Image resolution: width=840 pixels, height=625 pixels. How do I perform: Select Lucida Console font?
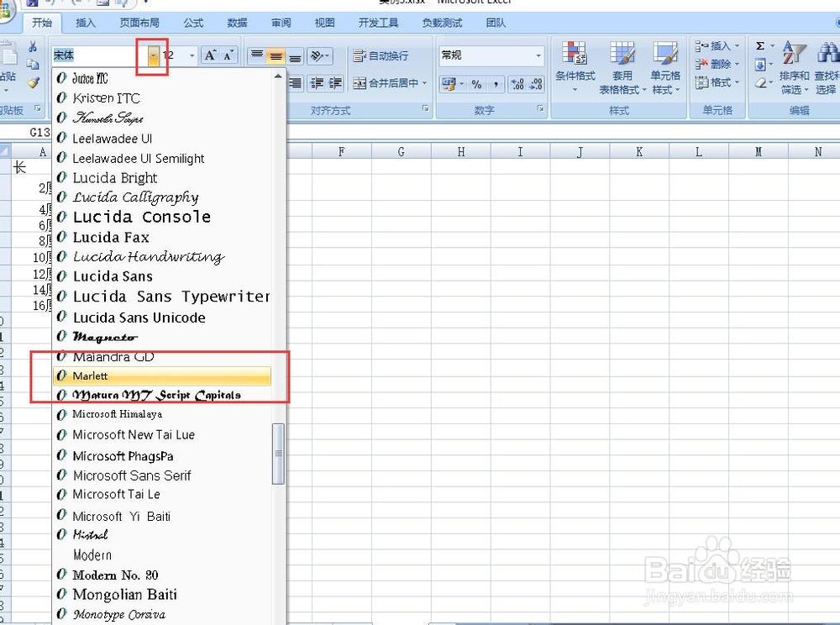(x=162, y=217)
